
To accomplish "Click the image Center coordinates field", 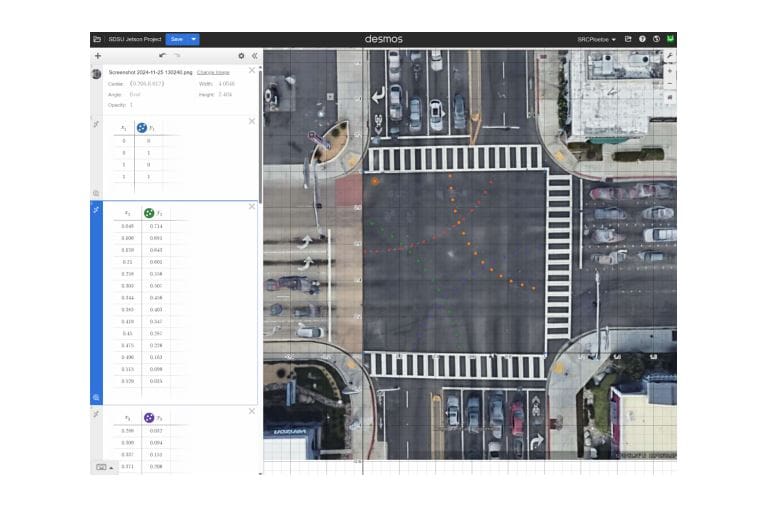I will click(146, 84).
